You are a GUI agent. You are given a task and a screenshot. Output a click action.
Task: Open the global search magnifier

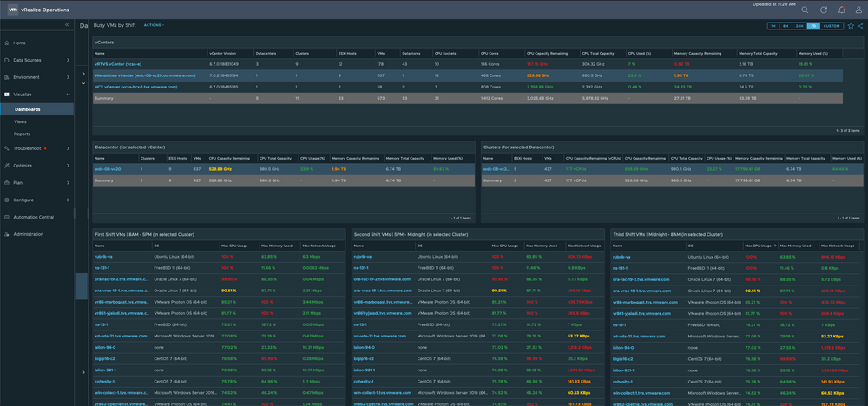tap(805, 10)
